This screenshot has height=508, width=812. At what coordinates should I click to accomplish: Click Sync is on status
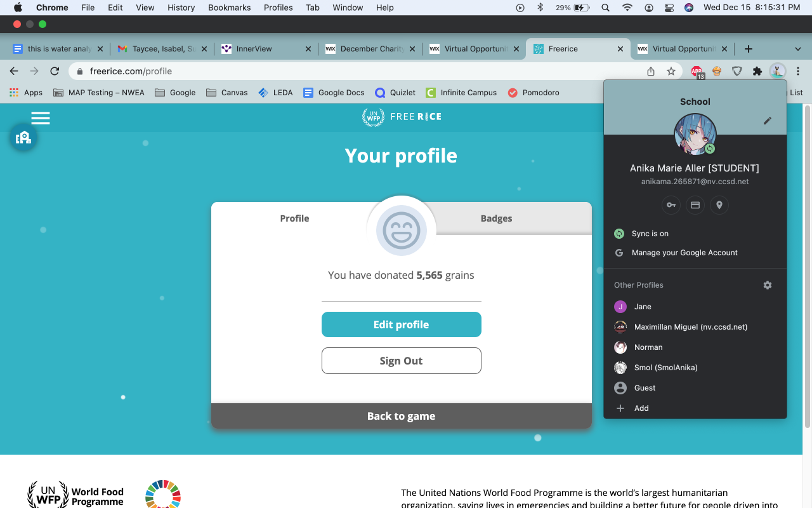pos(695,234)
